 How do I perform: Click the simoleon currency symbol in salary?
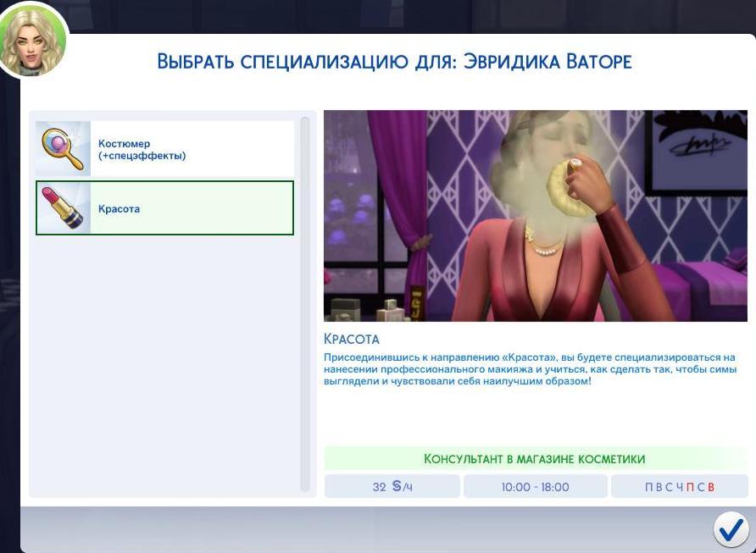pyautogui.click(x=397, y=486)
